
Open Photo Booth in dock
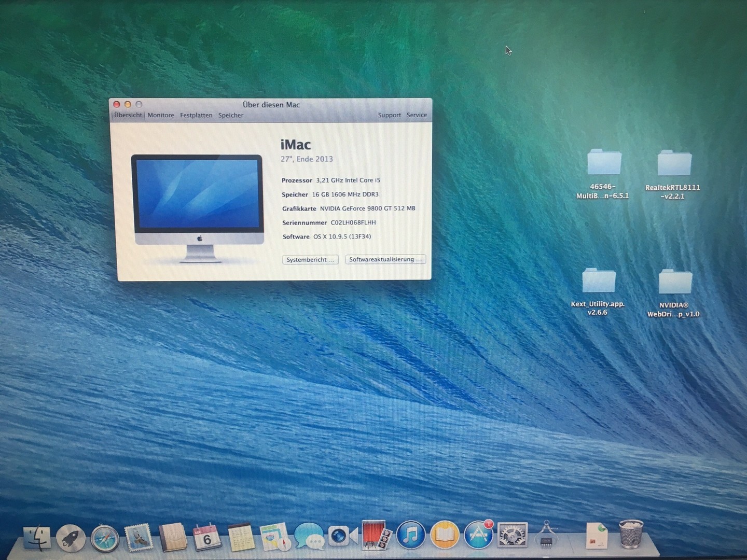(x=374, y=535)
